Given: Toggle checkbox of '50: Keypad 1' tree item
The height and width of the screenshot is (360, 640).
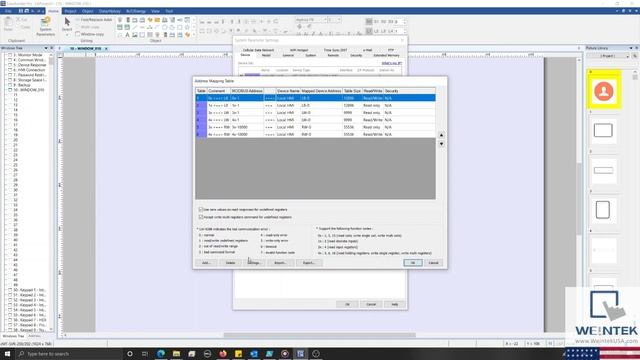Looking at the screenshot, I should point(10,290).
